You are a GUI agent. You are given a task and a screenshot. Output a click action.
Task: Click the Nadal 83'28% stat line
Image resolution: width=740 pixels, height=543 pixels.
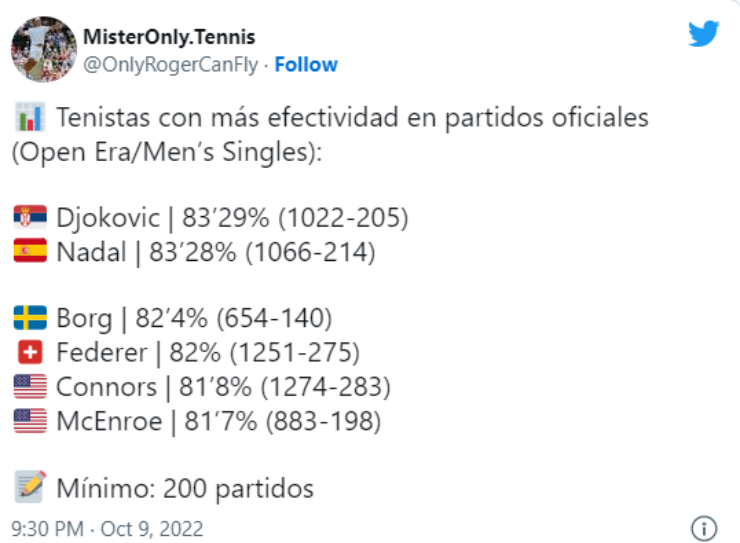(216, 252)
